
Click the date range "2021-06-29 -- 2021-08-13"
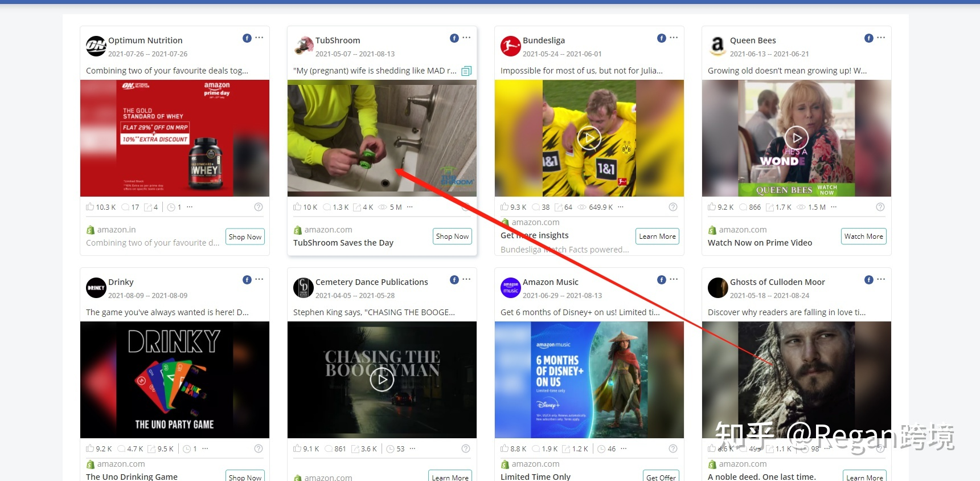562,296
